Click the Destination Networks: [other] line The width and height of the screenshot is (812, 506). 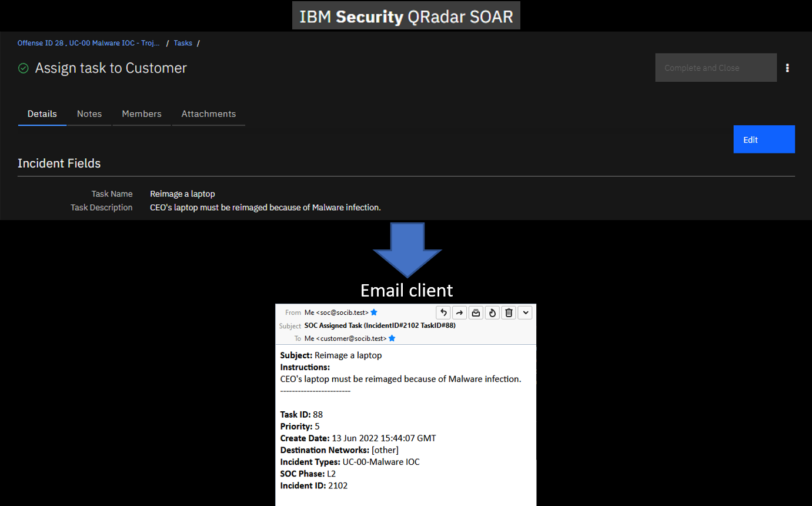(x=339, y=450)
